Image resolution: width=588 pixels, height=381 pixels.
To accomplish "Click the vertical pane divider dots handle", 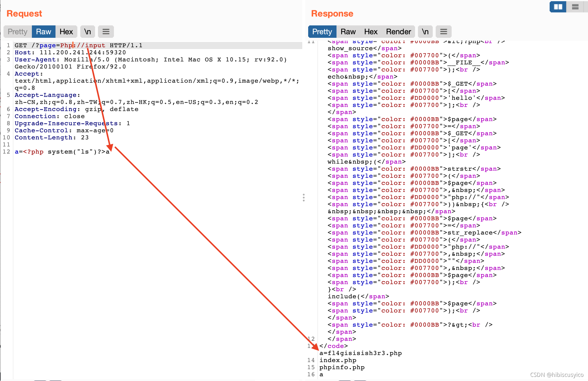I will click(x=303, y=198).
